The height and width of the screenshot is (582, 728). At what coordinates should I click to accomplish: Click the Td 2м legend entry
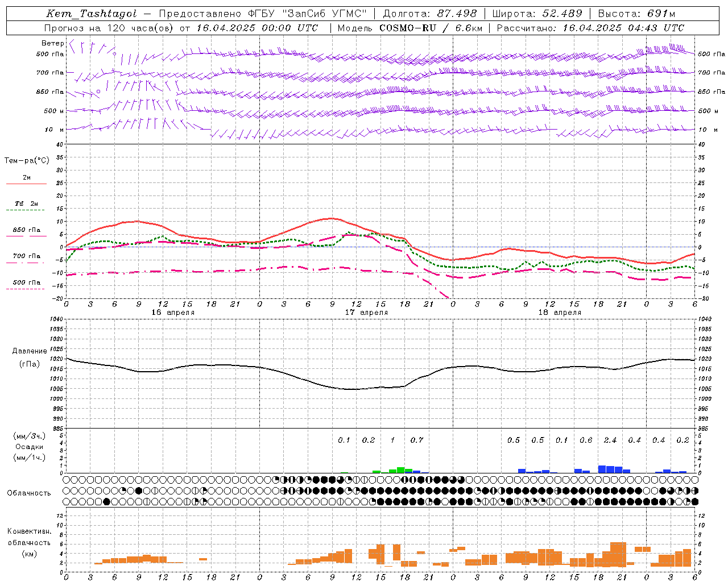tap(26, 203)
